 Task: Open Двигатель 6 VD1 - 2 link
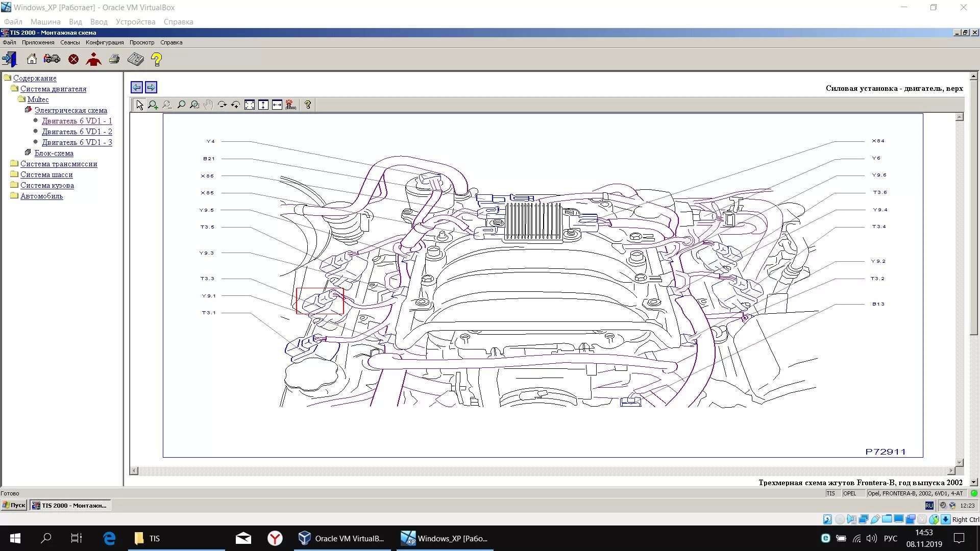77,132
